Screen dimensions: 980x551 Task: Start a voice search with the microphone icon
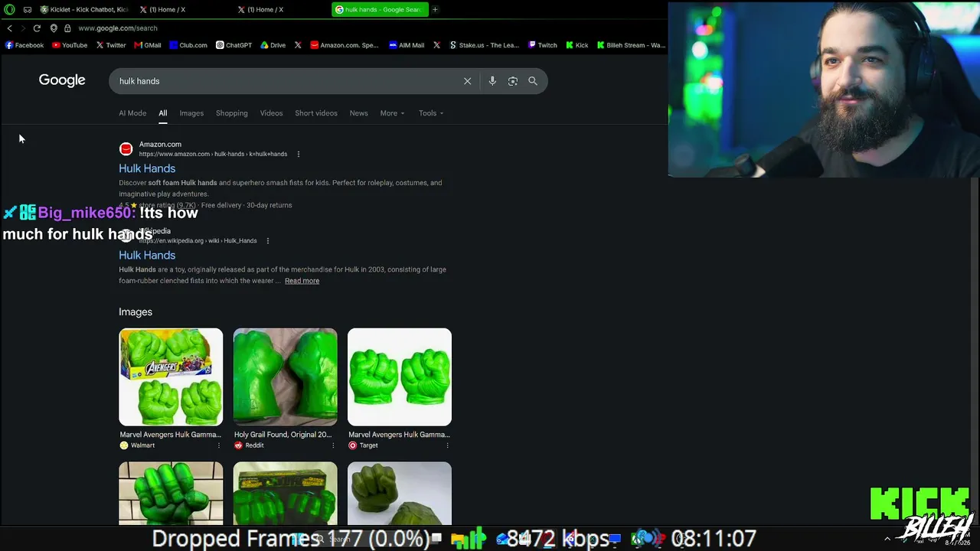pyautogui.click(x=492, y=81)
